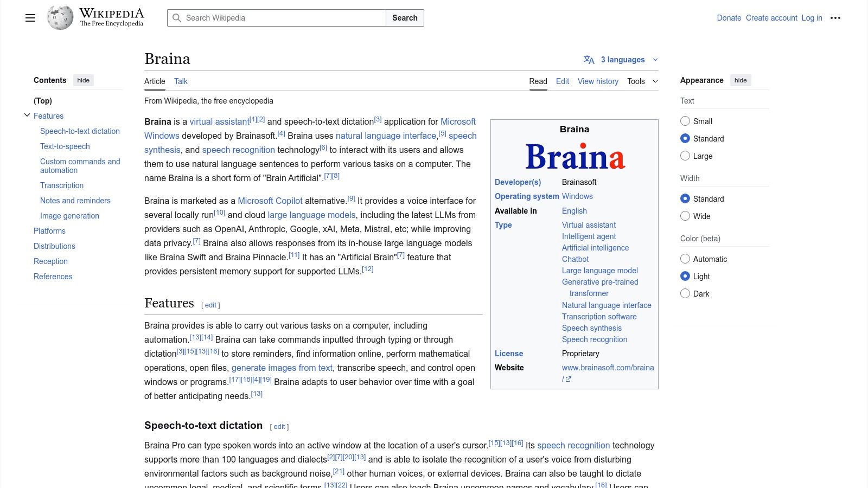Open natural language interface link in intro
This screenshot has width=868, height=488.
tap(386, 136)
